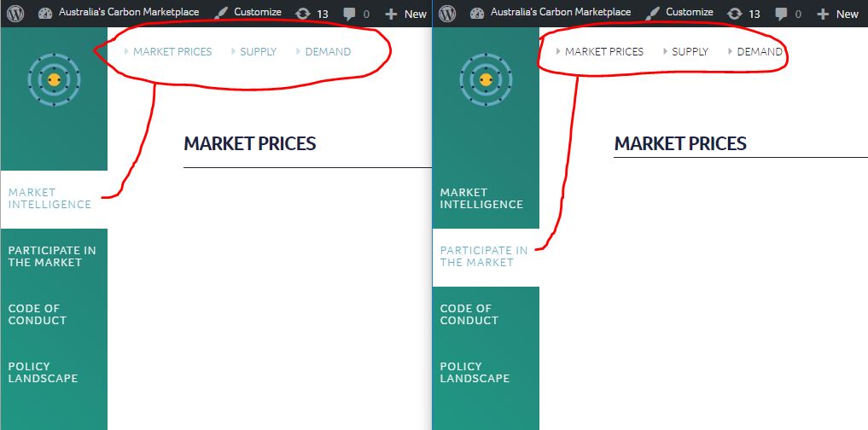Click the arrow before Demand in the left submenu
The image size is (868, 430).
coord(299,51)
